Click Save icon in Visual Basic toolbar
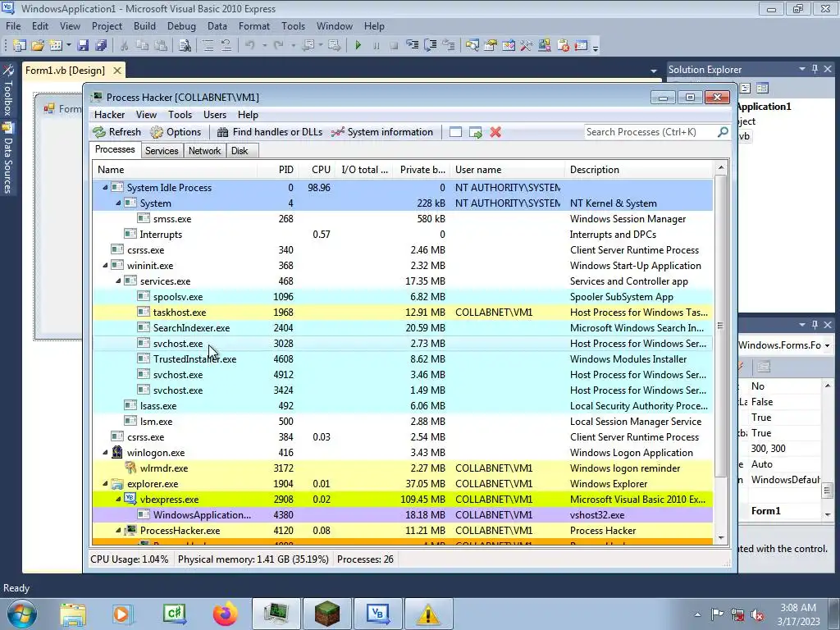 pos(83,46)
